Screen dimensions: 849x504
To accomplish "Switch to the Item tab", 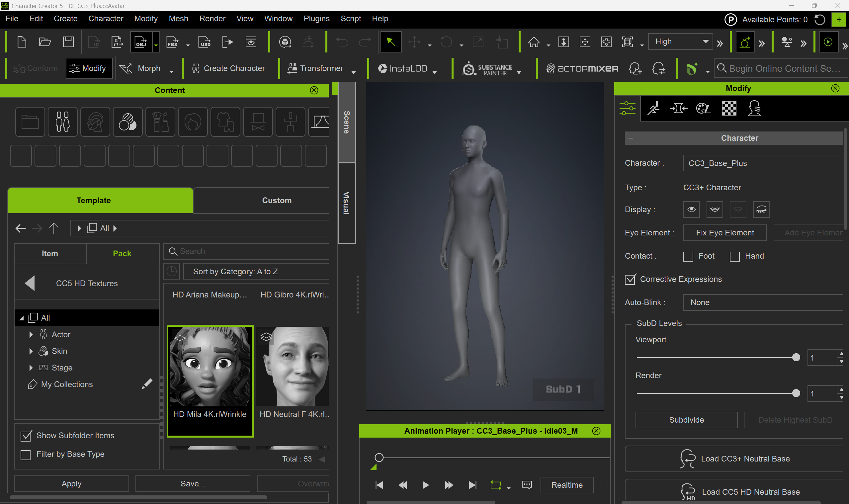I will click(x=50, y=253).
